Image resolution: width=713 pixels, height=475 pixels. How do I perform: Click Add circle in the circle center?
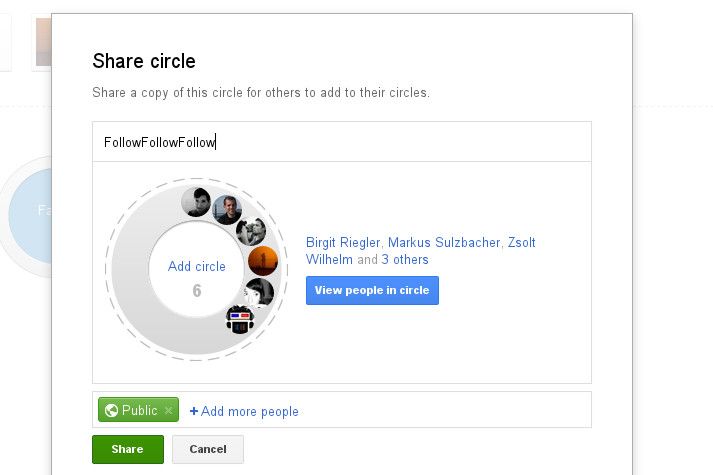pos(197,266)
